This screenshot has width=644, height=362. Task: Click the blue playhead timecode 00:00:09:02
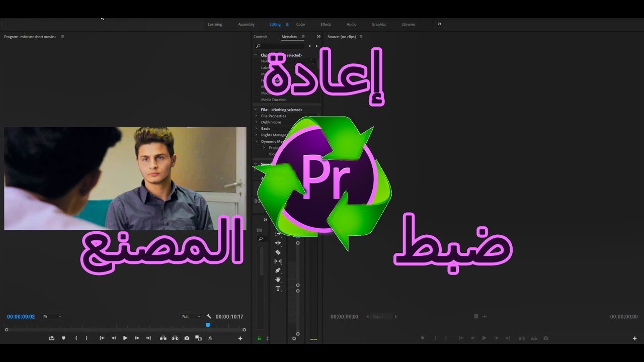[21, 317]
